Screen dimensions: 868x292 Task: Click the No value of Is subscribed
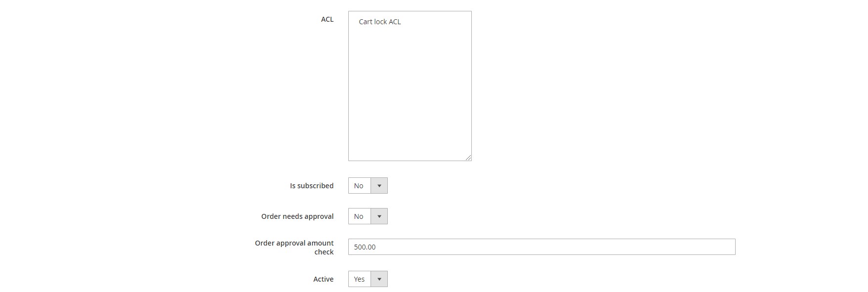(359, 186)
